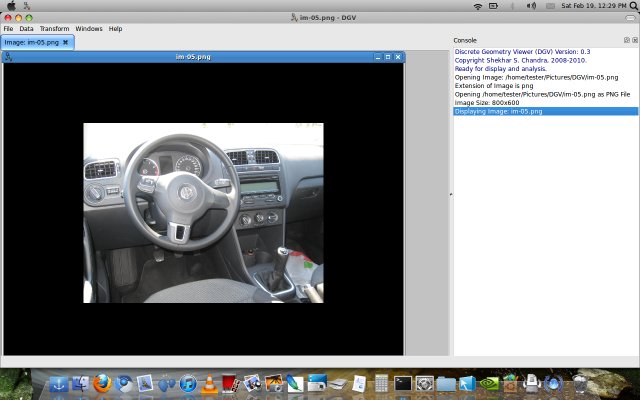Select the Image: im-05.png tab

point(30,43)
